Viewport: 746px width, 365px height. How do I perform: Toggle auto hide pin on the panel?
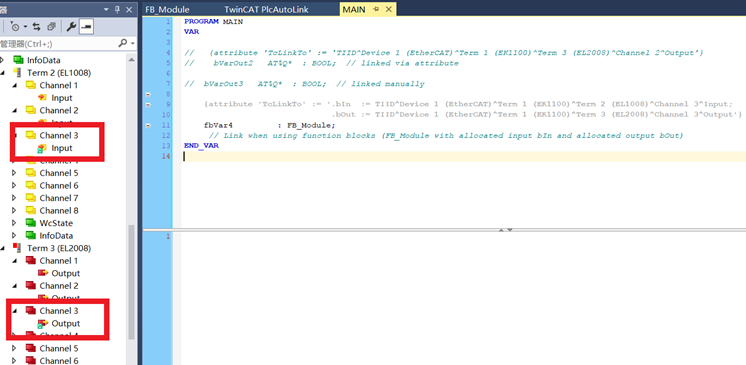point(118,9)
